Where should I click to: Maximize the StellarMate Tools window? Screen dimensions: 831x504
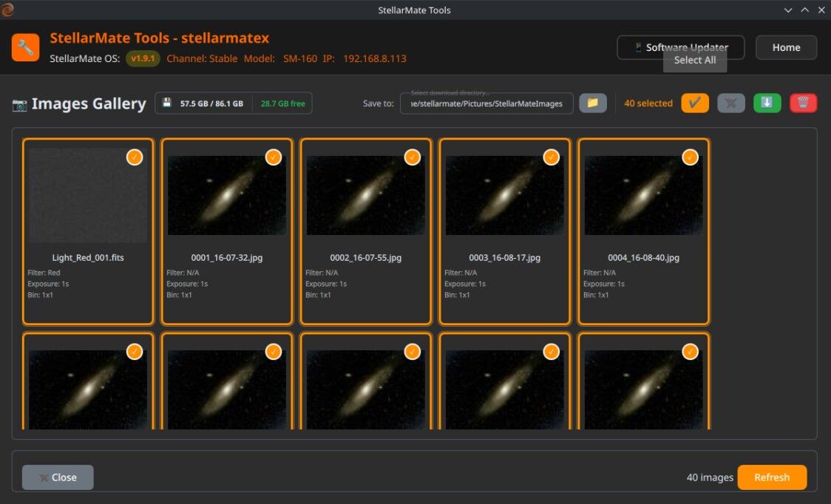[804, 10]
